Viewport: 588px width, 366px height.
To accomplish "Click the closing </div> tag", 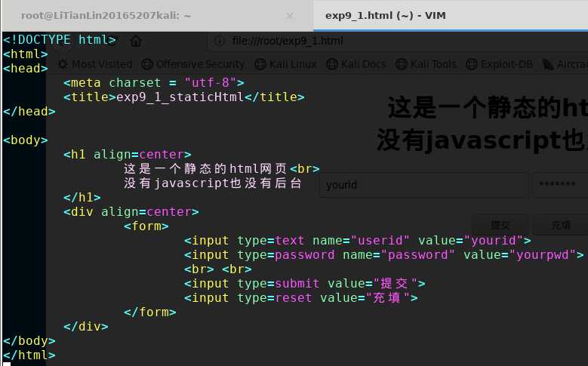I will 86,326.
